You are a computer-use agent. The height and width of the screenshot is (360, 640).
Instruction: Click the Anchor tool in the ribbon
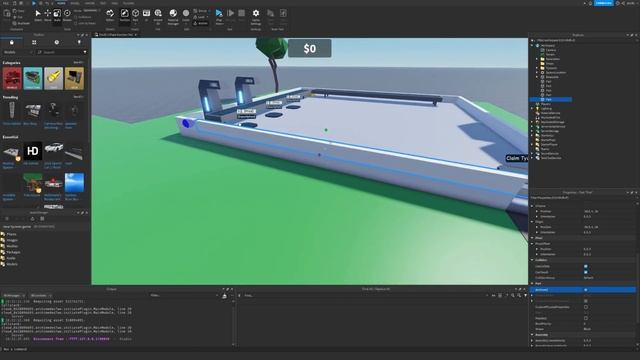(x=200, y=23)
